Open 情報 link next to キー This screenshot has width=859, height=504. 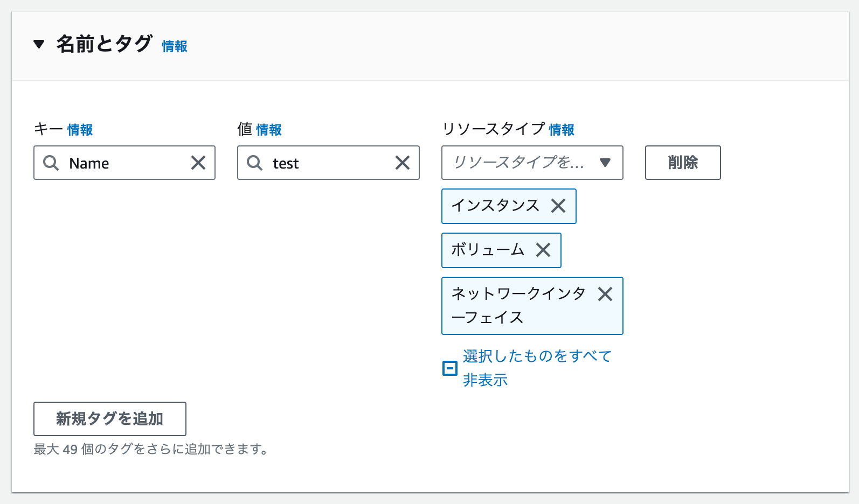pos(80,130)
